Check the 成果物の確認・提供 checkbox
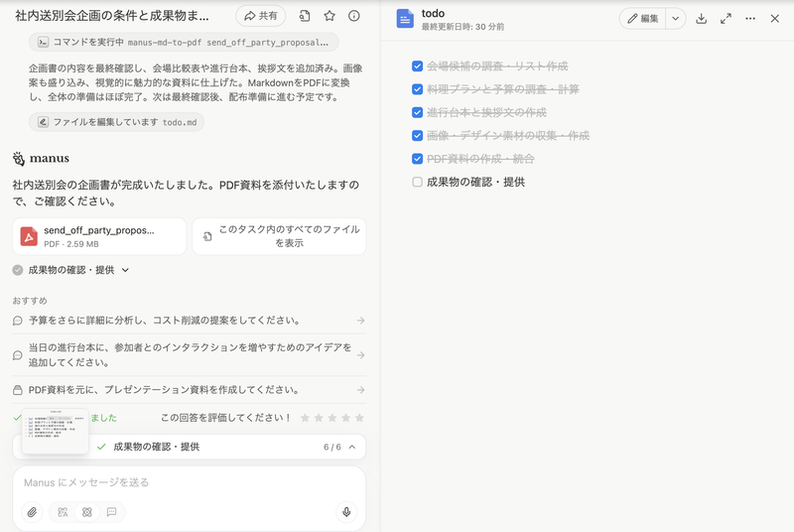The height and width of the screenshot is (532, 794). click(x=418, y=182)
